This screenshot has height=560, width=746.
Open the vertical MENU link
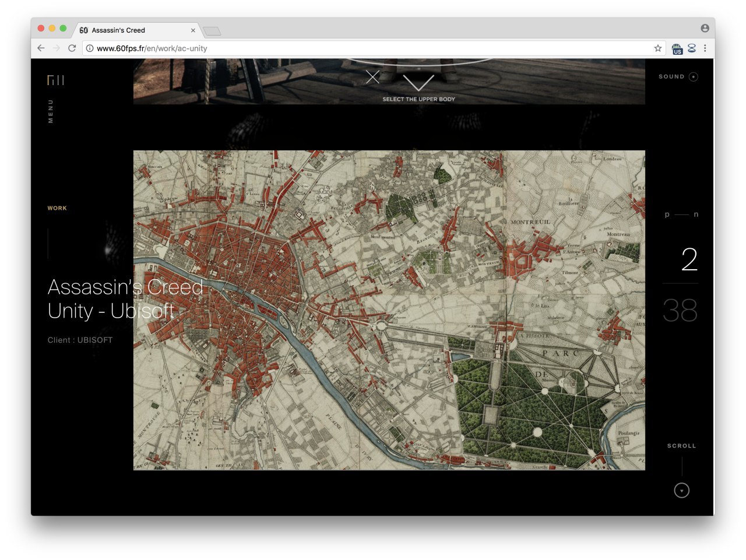pos(51,111)
